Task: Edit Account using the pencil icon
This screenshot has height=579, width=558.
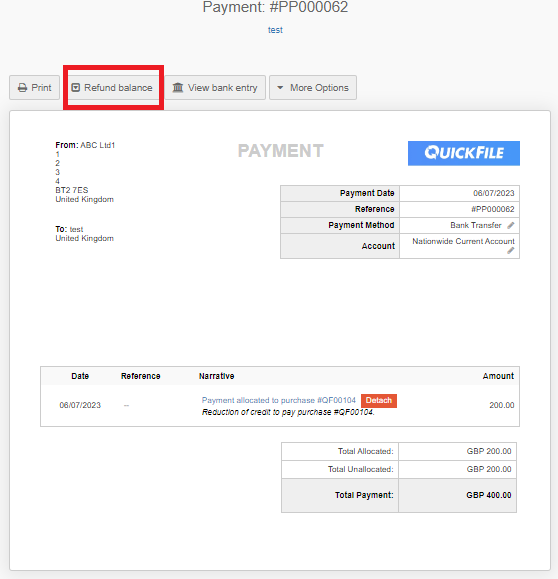Action: (511, 251)
